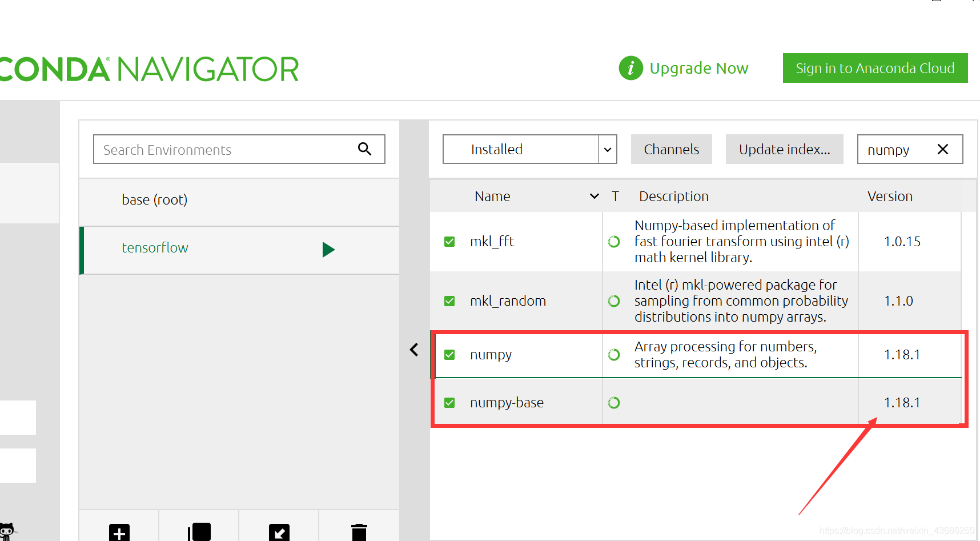Toggle the numpy-base package checkbox
The image size is (980, 541).
point(449,403)
